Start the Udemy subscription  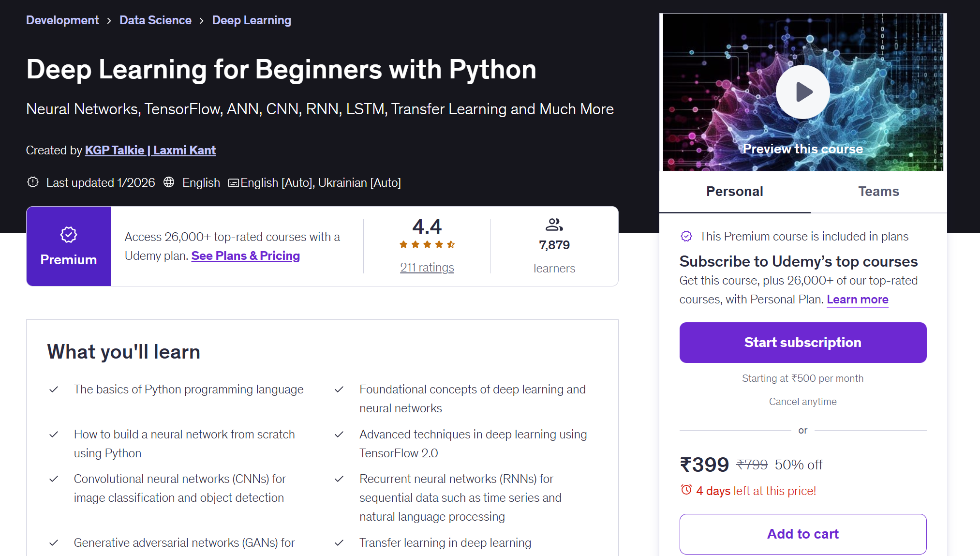[802, 342]
